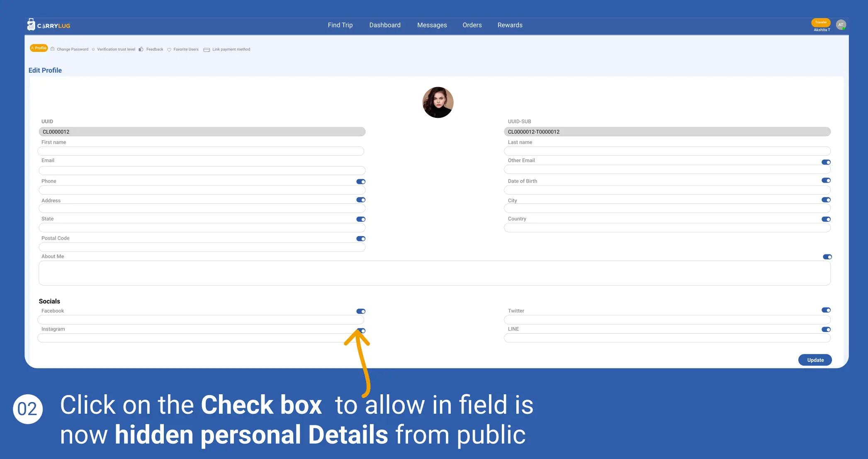Open the AT user avatar menu
The width and height of the screenshot is (868, 459).
pyautogui.click(x=841, y=24)
